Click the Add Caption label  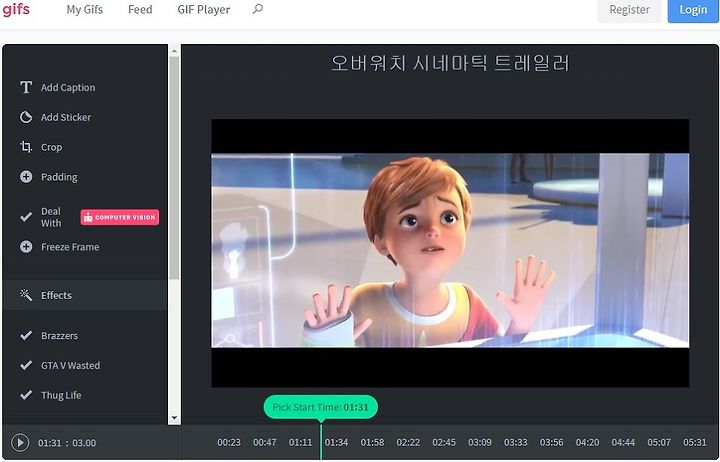tap(68, 88)
